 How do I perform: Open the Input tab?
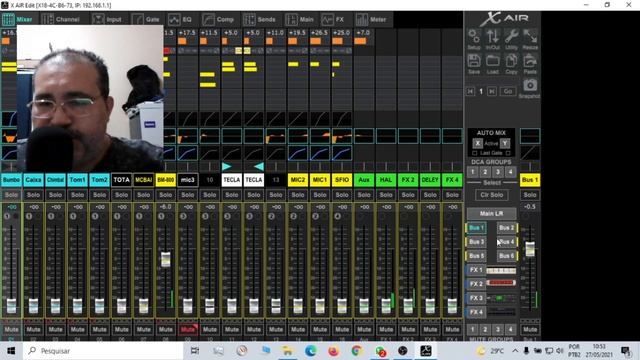coord(107,19)
